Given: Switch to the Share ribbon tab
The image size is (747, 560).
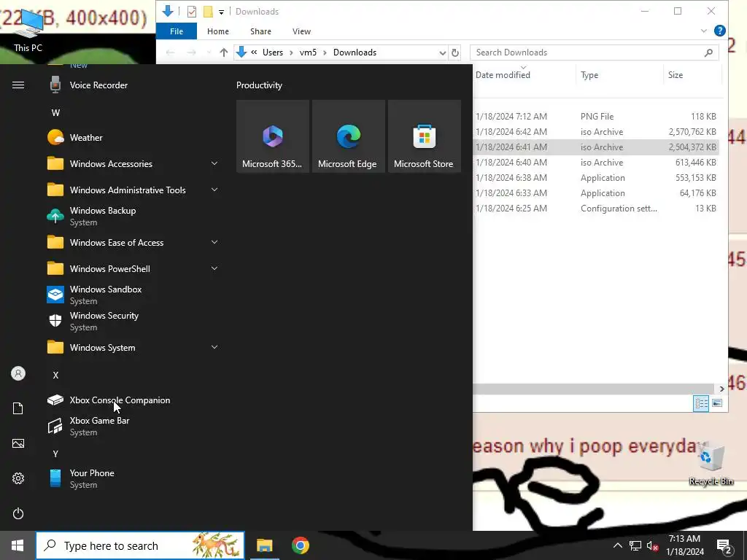Looking at the screenshot, I should (x=260, y=31).
